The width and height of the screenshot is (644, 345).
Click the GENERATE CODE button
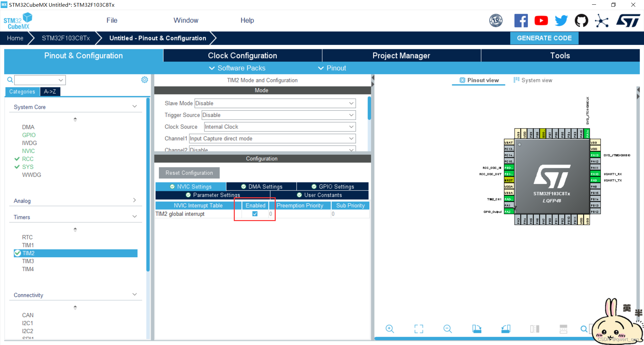point(544,38)
